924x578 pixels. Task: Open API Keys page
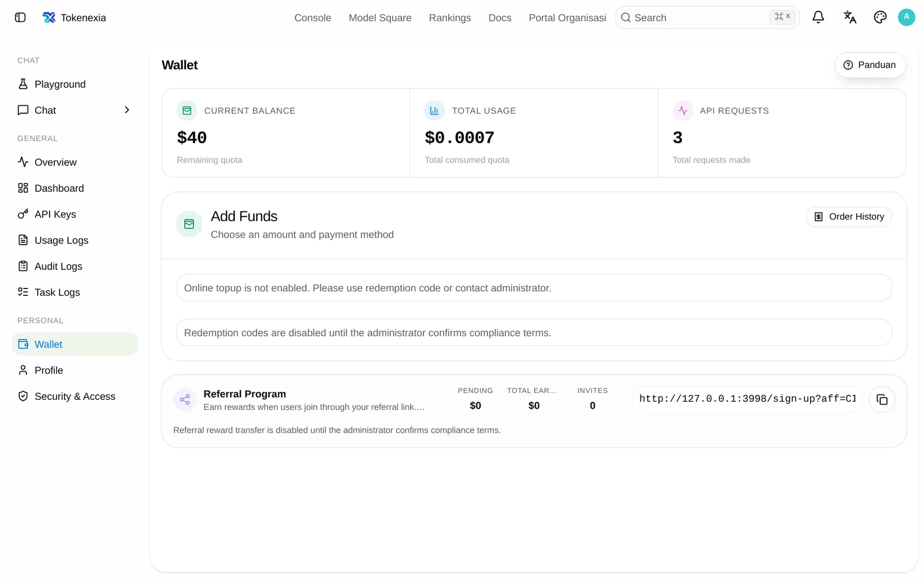[75, 214]
